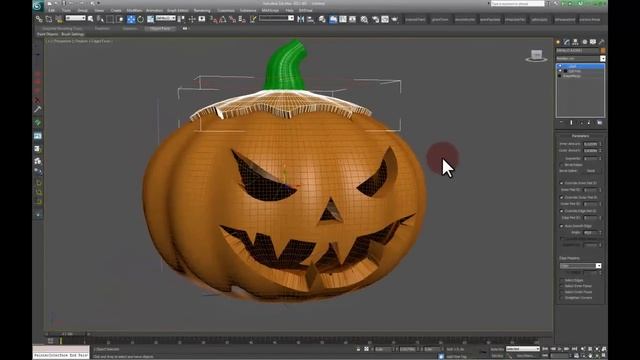Click Remove Modifier from the Stack icon

(x=589, y=122)
